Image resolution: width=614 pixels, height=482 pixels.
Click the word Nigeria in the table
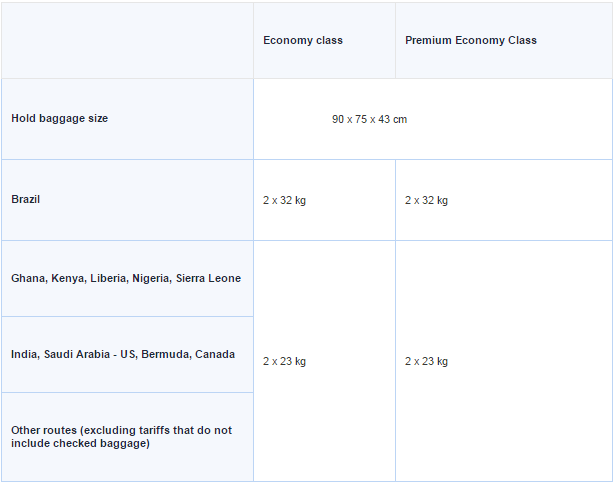tap(150, 278)
